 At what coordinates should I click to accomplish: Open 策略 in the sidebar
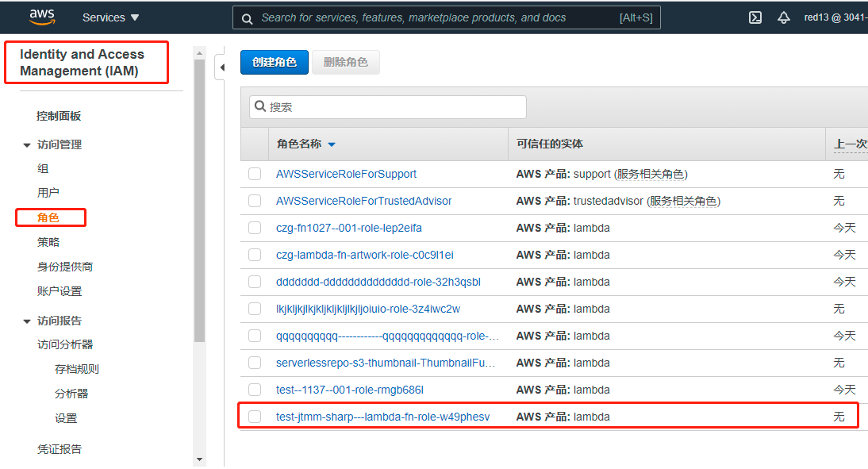pyautogui.click(x=48, y=242)
